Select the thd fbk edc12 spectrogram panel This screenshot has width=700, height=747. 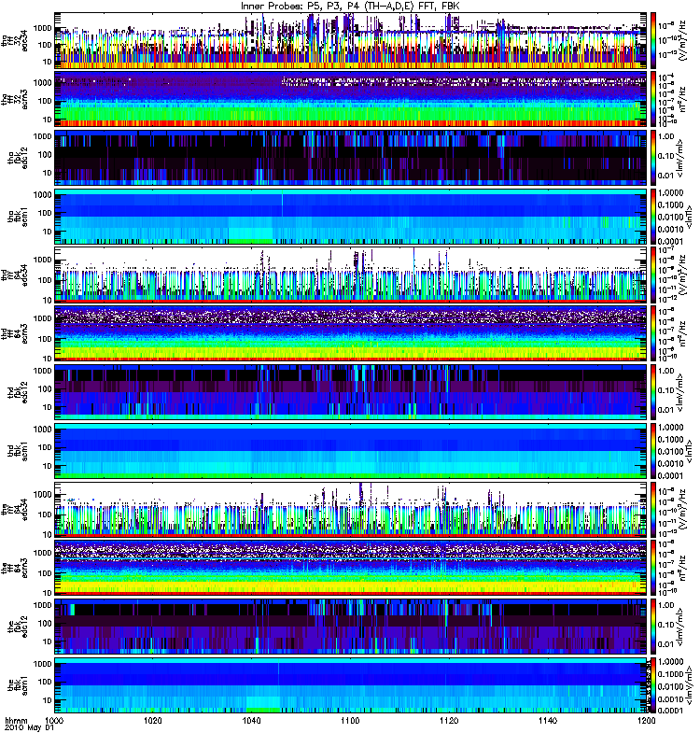coord(351,392)
